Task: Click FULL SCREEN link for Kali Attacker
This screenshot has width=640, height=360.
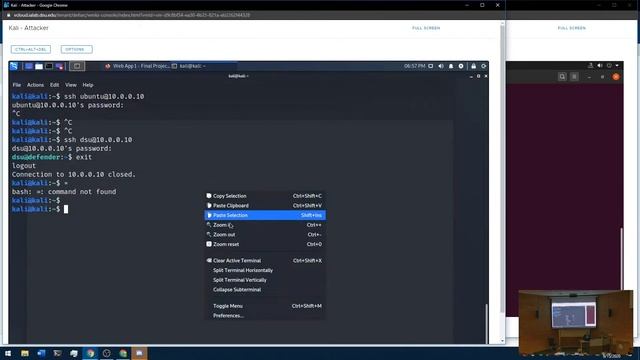Action: click(426, 28)
